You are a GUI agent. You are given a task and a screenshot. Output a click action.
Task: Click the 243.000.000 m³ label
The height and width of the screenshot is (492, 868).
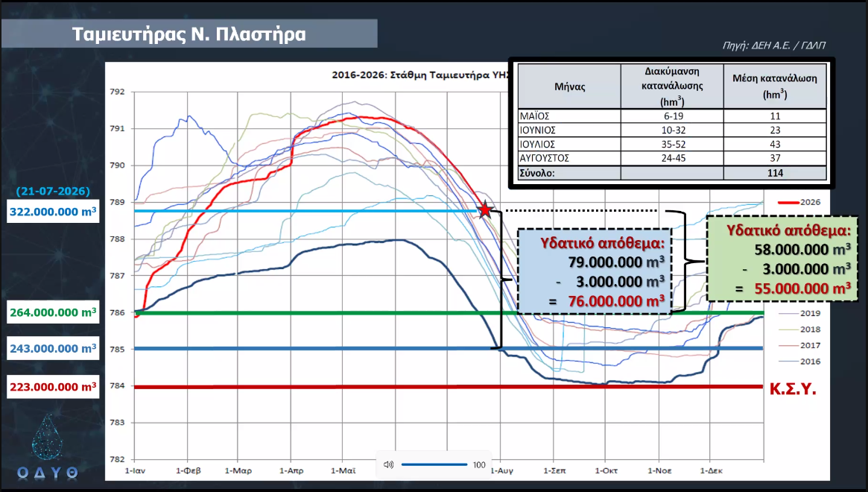tap(53, 349)
